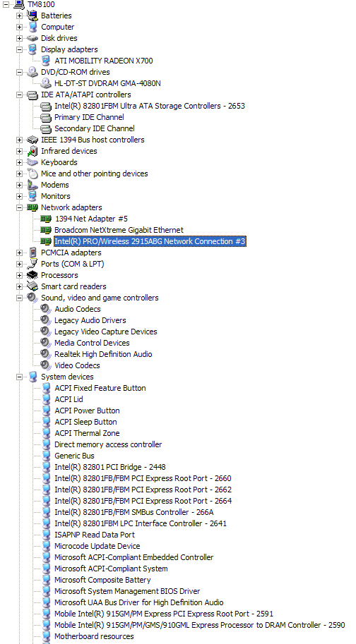356x644 pixels.
Task: Select ACPI Thermal Zone entry
Action: tap(87, 433)
